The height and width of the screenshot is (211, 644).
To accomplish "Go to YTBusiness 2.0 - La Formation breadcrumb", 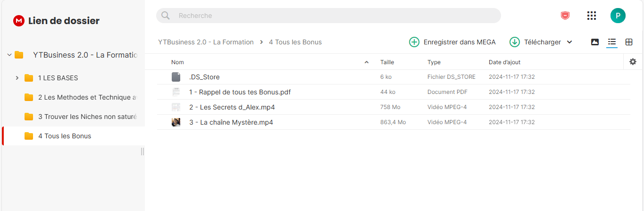I will tap(206, 42).
